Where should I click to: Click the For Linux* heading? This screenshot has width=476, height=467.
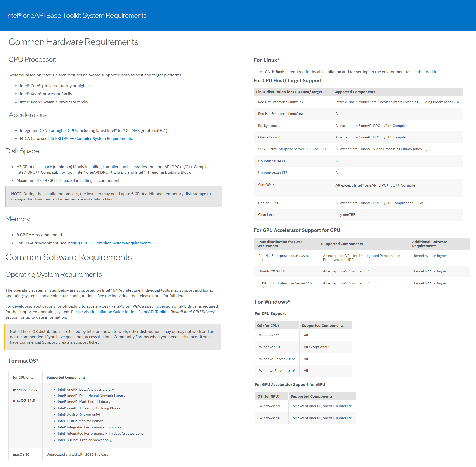click(267, 60)
